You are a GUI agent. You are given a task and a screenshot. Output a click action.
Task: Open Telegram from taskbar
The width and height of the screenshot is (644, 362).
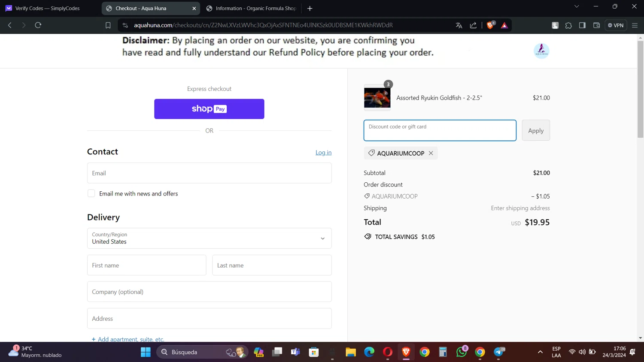(498, 352)
